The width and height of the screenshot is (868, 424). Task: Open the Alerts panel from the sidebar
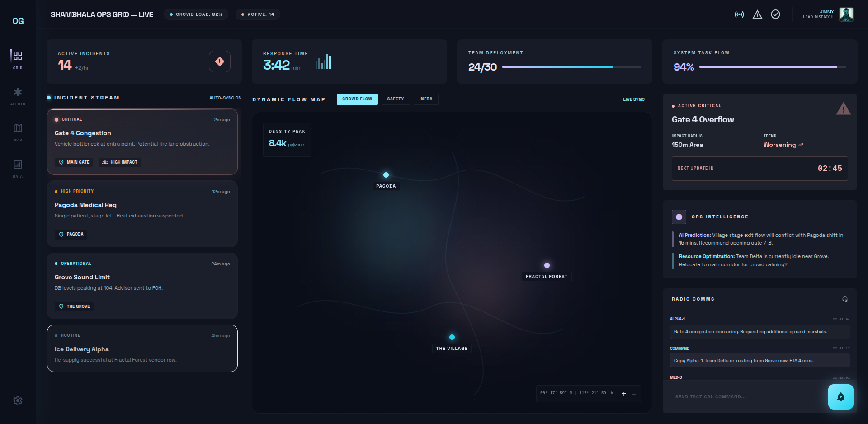18,96
